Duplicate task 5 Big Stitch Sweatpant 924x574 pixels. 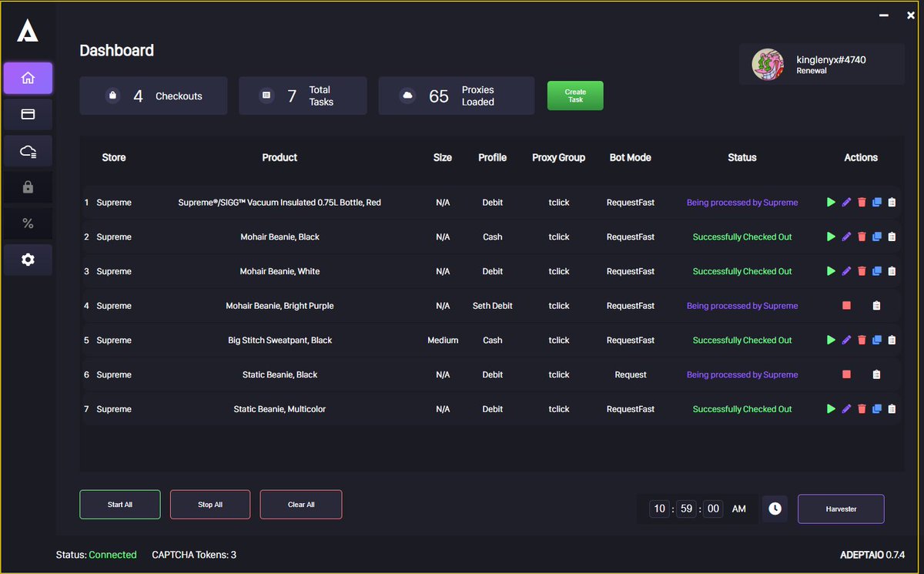click(x=877, y=340)
